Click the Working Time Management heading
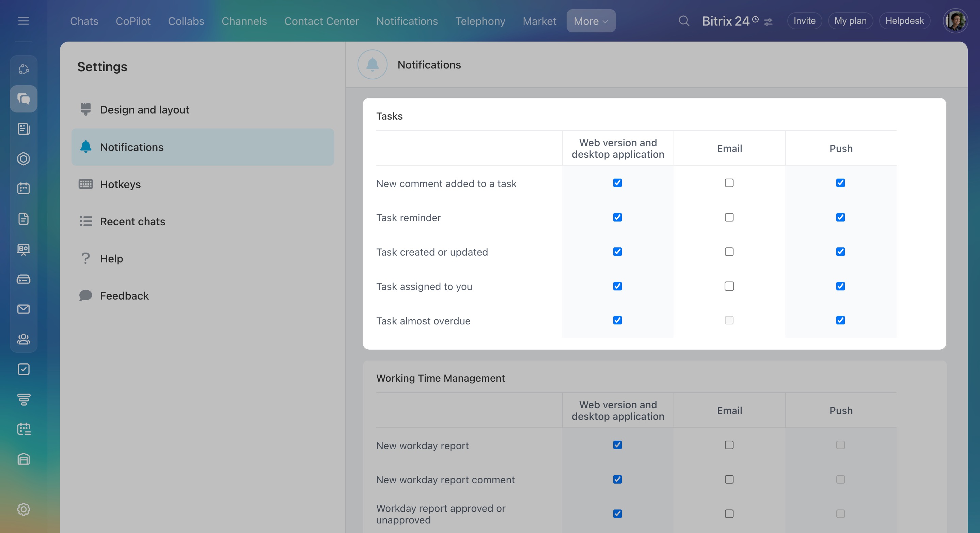980x533 pixels. point(441,378)
